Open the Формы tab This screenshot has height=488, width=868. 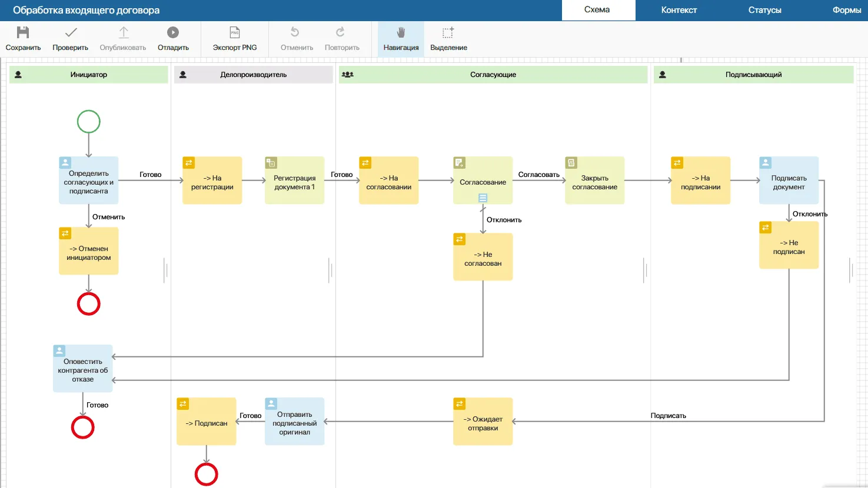(x=846, y=10)
